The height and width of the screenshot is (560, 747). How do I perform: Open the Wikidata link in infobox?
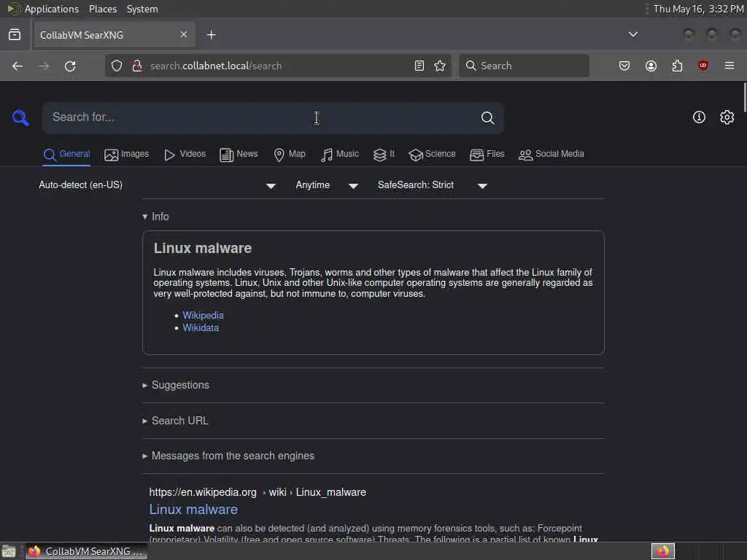point(201,328)
